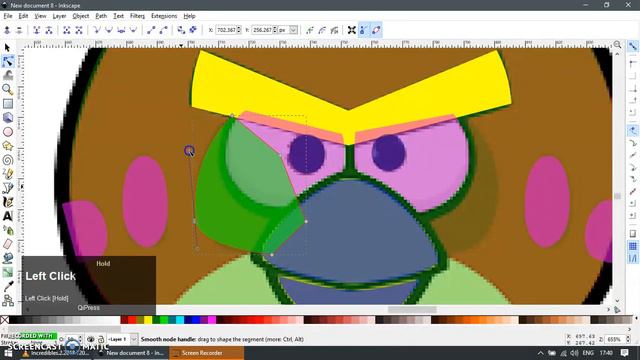This screenshot has height=360, width=640.
Task: Open the Layer menu
Action: point(59,16)
